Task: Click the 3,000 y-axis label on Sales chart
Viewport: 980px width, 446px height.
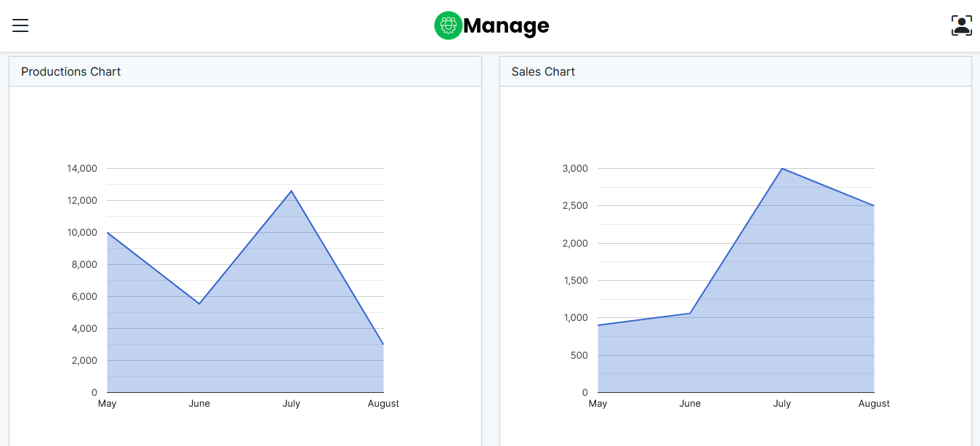Action: (574, 169)
